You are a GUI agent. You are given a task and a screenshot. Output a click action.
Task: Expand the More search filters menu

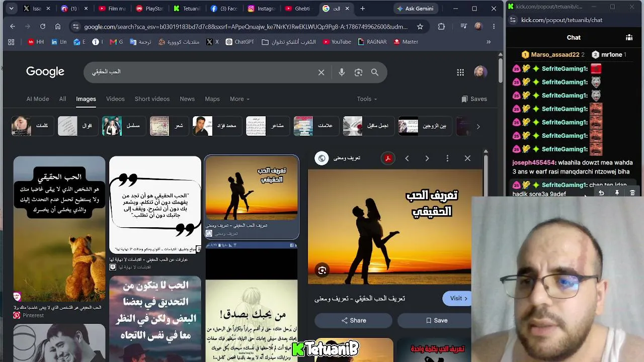pos(239,99)
